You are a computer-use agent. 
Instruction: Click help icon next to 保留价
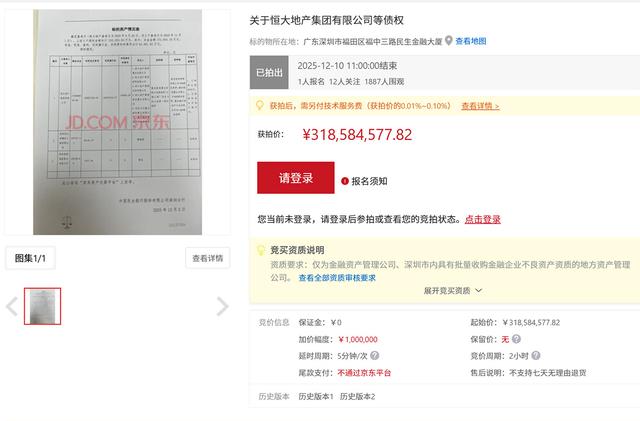pos(516,339)
